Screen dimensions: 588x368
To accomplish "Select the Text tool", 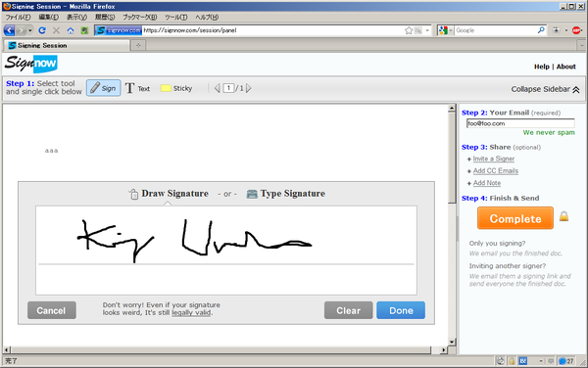I will click(137, 88).
